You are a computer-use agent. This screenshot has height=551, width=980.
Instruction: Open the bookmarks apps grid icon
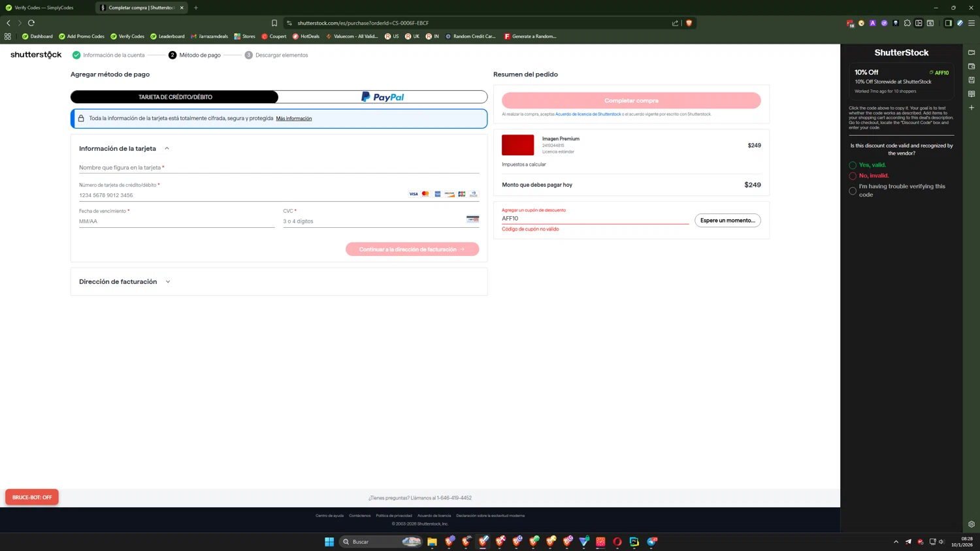coord(8,37)
